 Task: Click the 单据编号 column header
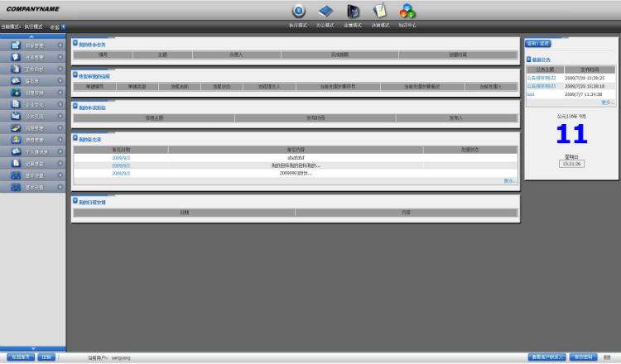point(94,86)
